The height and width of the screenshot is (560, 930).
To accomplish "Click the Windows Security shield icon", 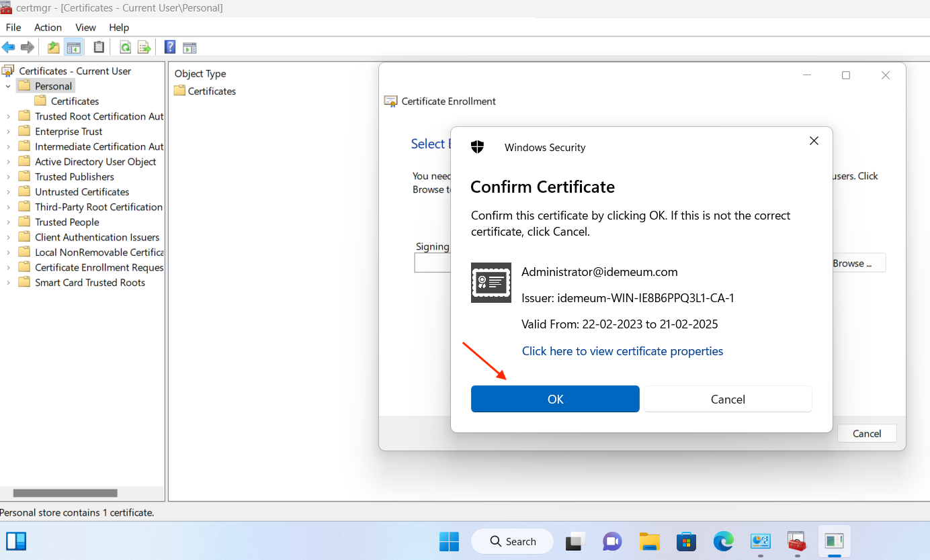I will (478, 147).
